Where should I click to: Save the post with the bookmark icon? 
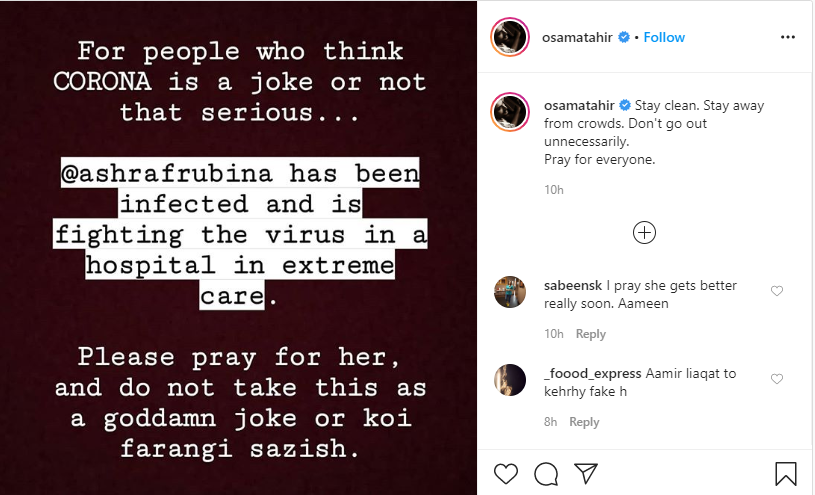(785, 472)
